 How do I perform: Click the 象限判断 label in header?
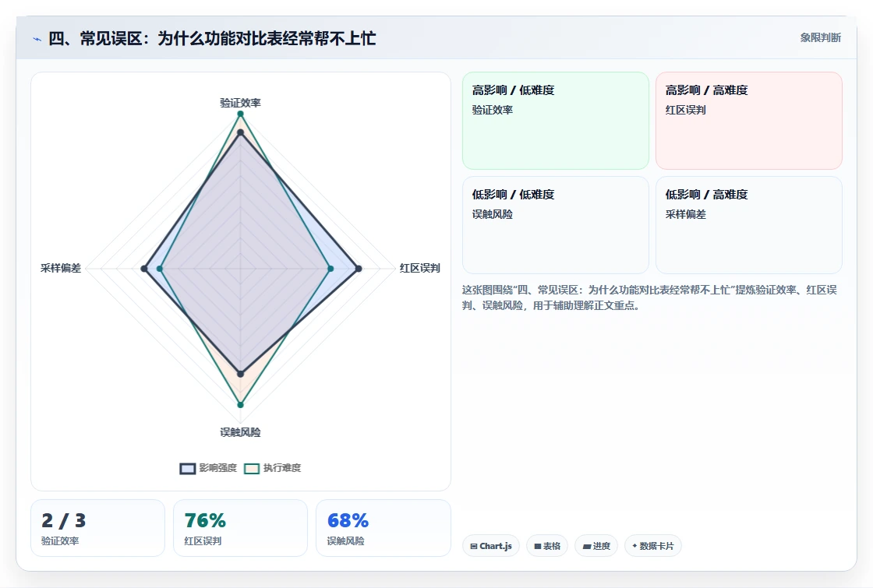pyautogui.click(x=821, y=37)
